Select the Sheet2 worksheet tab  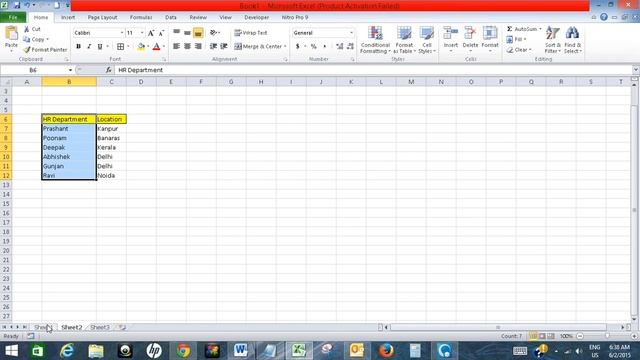[72, 327]
